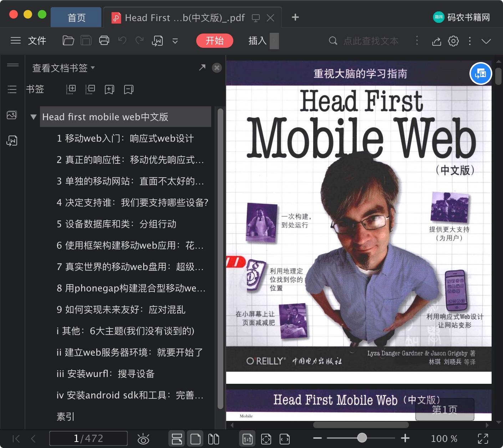Screen dimensions: 503x448
Task: Toggle fit-to-page display mode
Action: [266, 438]
